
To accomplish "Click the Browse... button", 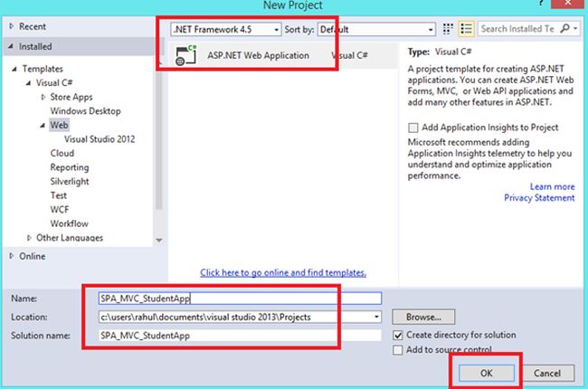I will [x=423, y=317].
